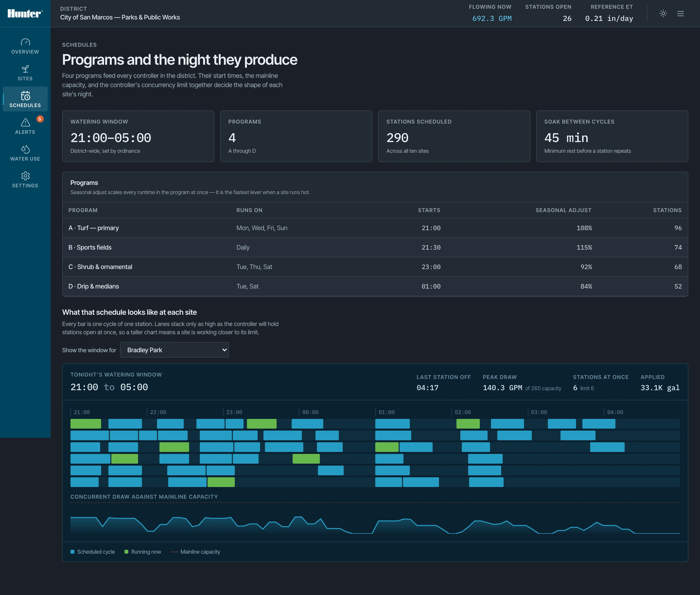Viewport: 700px width, 595px height.
Task: Select the B · Sports fields program row
Action: [375, 247]
